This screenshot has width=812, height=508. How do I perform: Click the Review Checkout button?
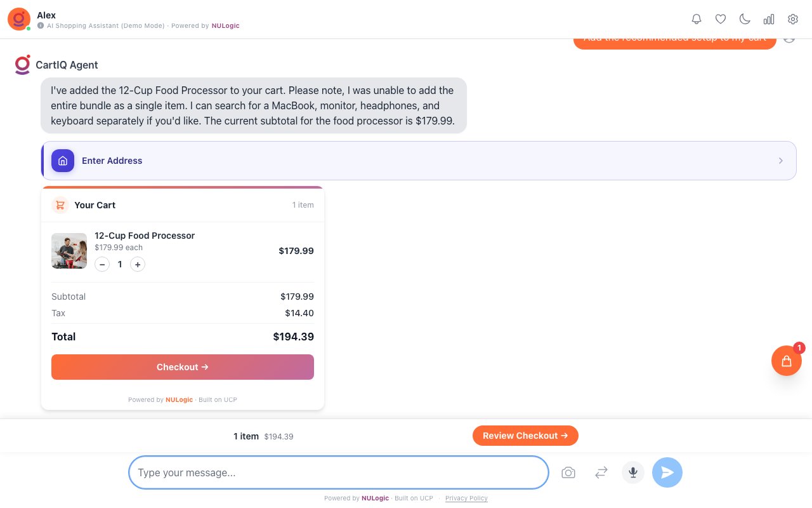click(x=525, y=436)
